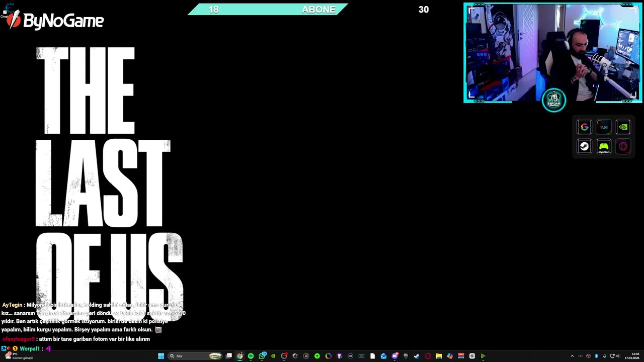Open the NVIDIA shortcut tile

pyautogui.click(x=623, y=127)
